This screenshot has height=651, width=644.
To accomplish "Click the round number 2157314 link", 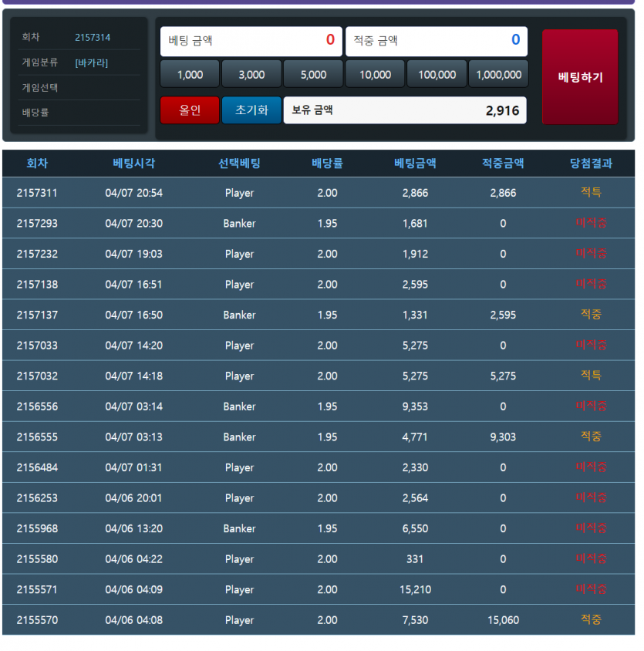I will [93, 38].
